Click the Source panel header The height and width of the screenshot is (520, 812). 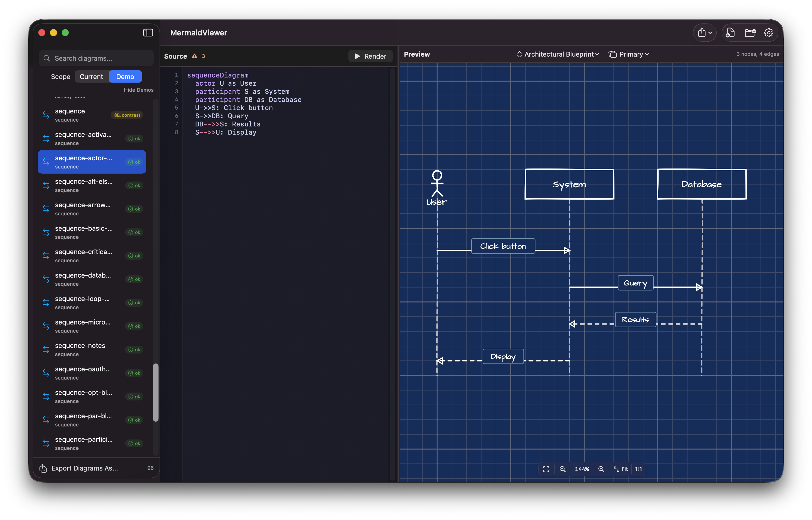tap(175, 56)
